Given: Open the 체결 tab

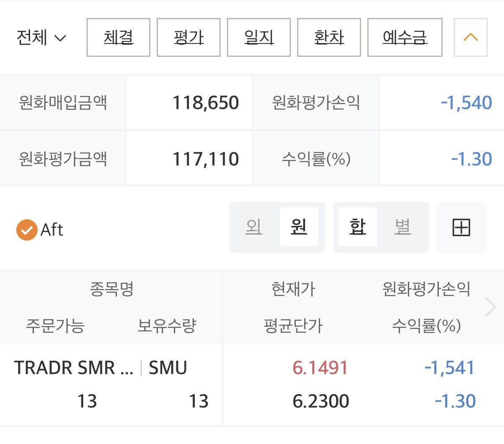Looking at the screenshot, I should [x=118, y=38].
